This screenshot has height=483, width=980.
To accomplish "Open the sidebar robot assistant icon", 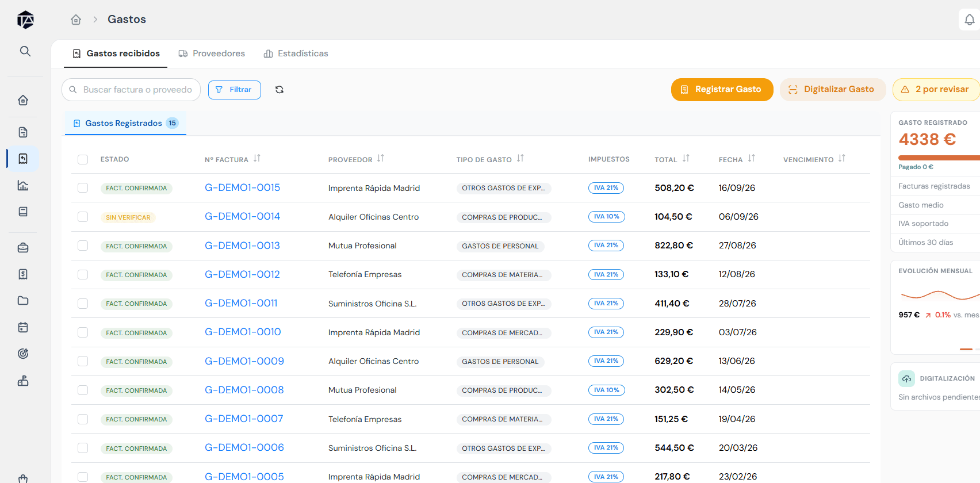I will [23, 381].
